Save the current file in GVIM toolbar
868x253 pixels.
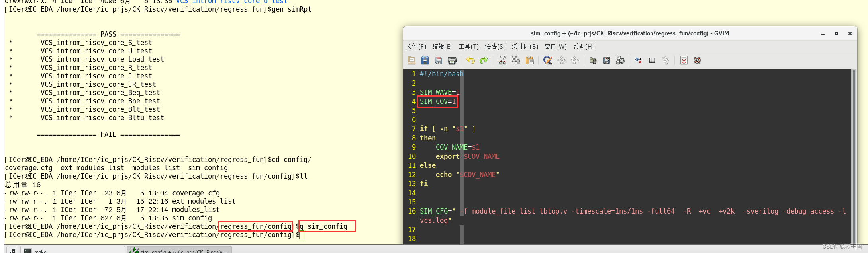click(x=425, y=60)
